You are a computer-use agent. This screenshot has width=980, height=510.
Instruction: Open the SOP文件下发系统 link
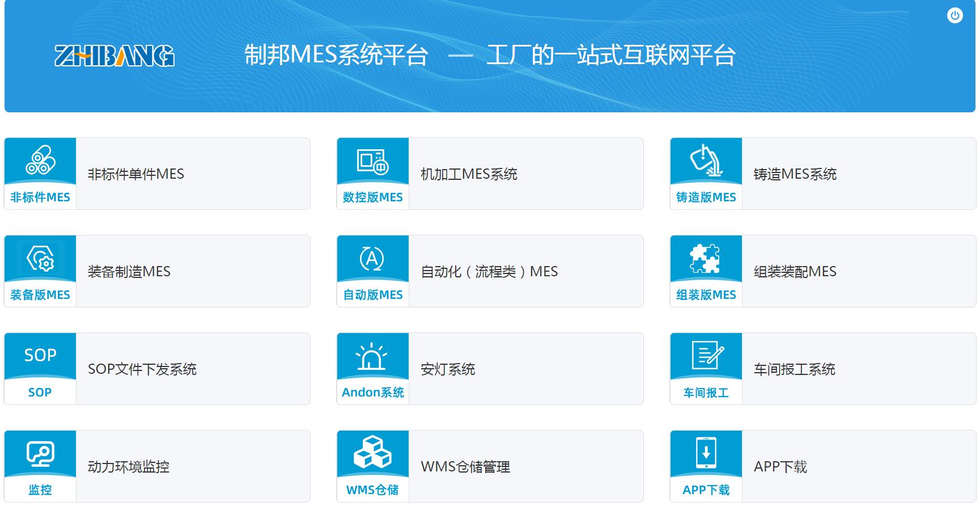click(142, 369)
